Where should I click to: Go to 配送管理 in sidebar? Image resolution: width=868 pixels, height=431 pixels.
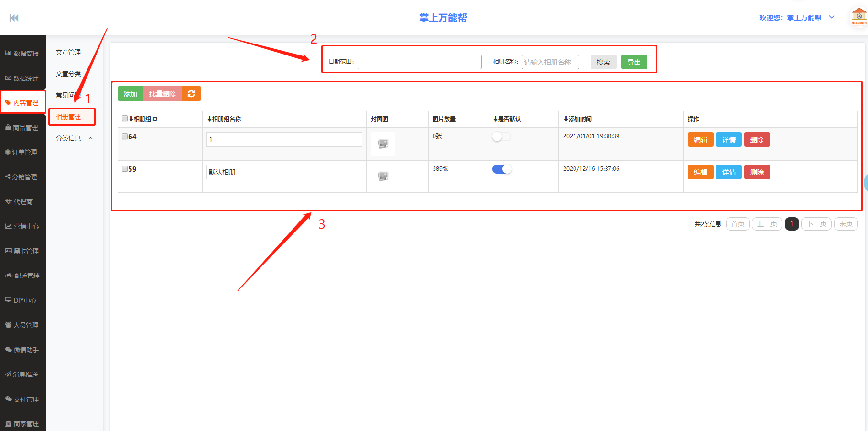(x=22, y=276)
